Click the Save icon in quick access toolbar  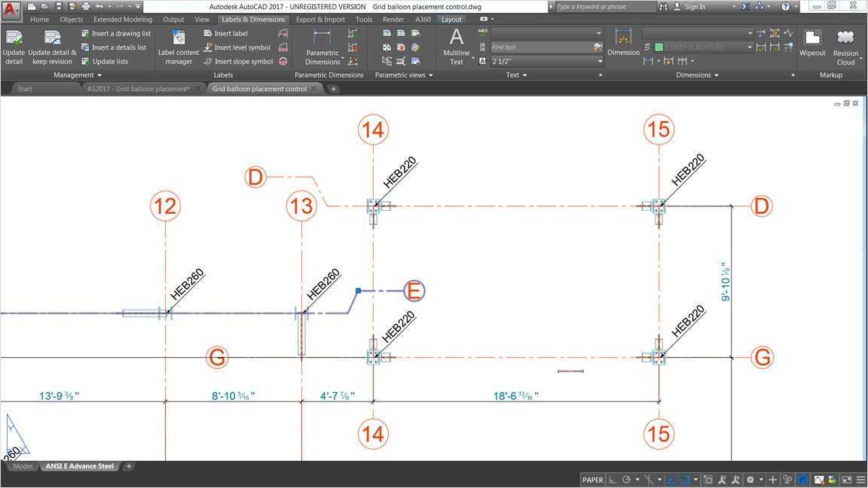coord(58,7)
